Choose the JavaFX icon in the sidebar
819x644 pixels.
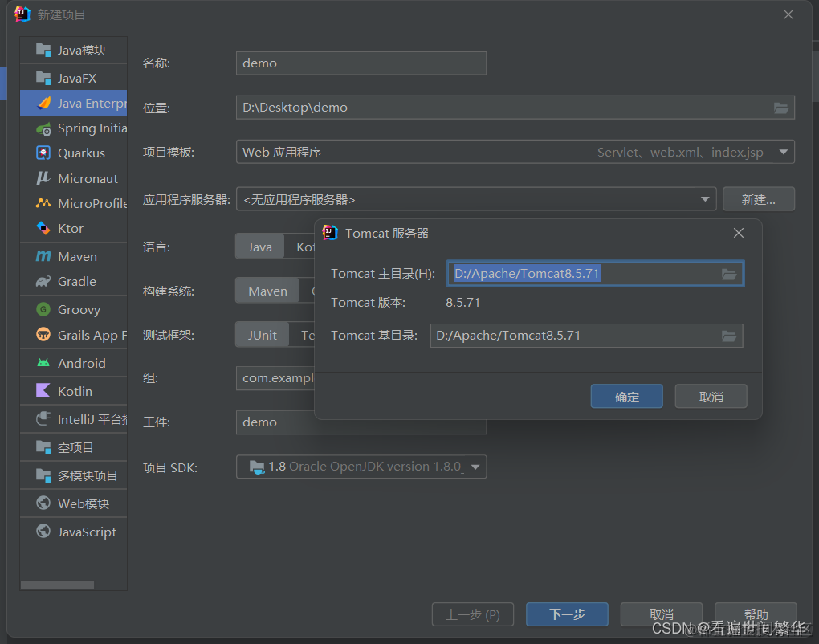click(43, 78)
